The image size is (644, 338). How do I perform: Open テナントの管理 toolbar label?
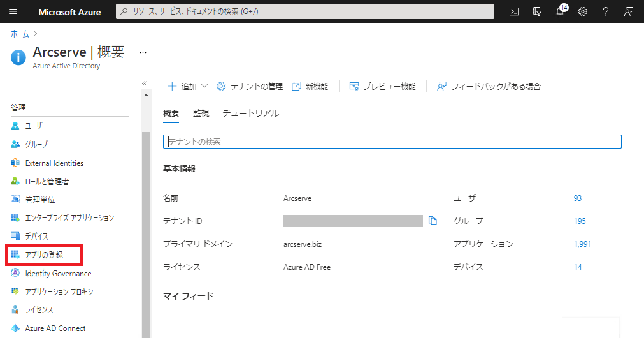257,86
